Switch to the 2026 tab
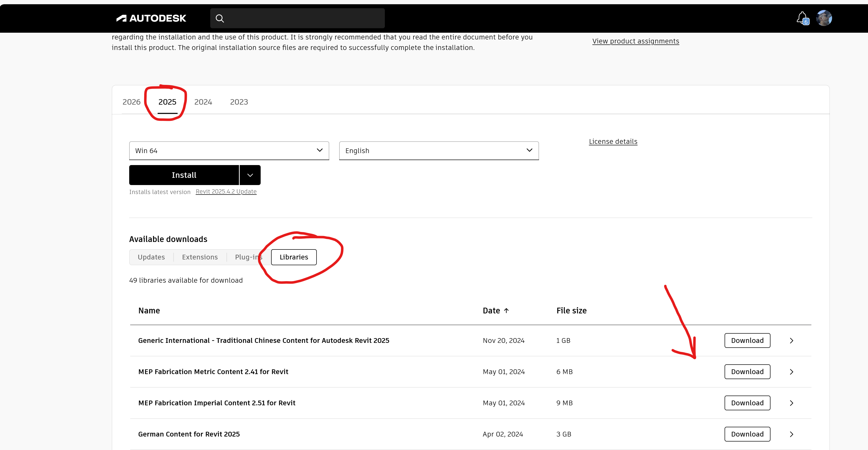The height and width of the screenshot is (450, 868). [131, 102]
